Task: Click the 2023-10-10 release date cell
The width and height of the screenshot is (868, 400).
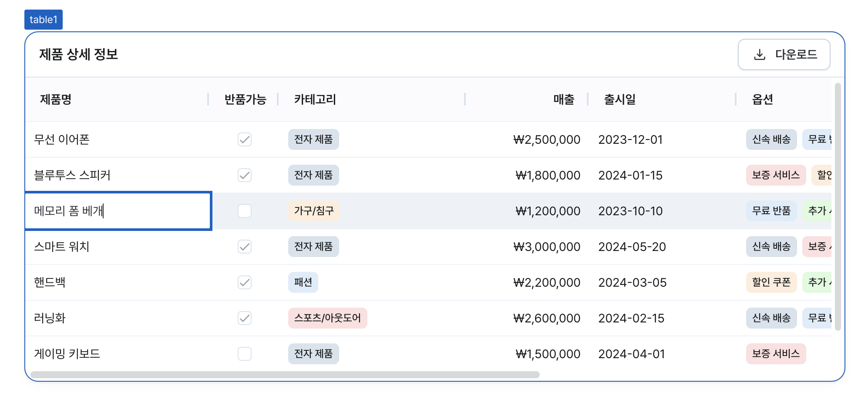Action: (630, 211)
